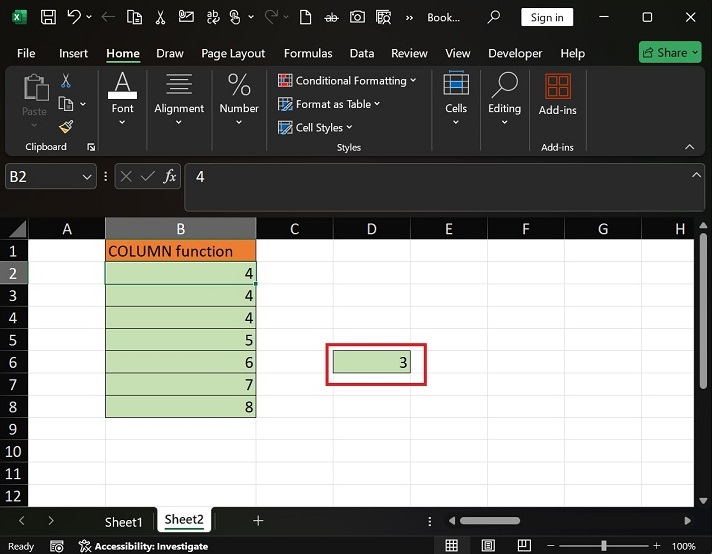Screen dimensions: 712x554
Task: Expand the Conditional Formatting dropdown
Action: (350, 81)
